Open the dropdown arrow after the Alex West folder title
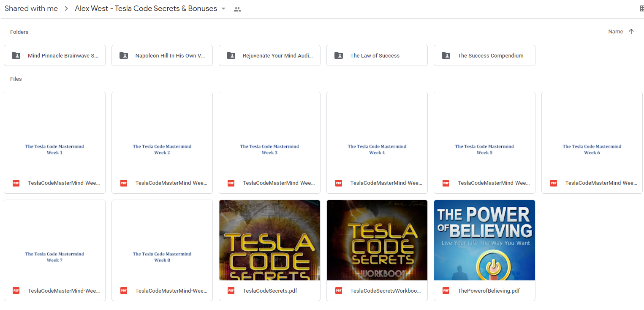 click(x=223, y=9)
